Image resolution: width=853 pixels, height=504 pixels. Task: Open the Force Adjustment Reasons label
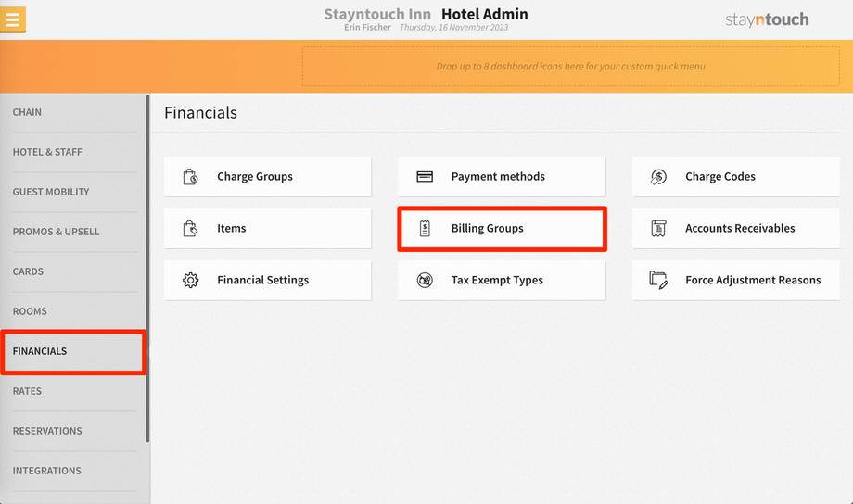point(753,280)
